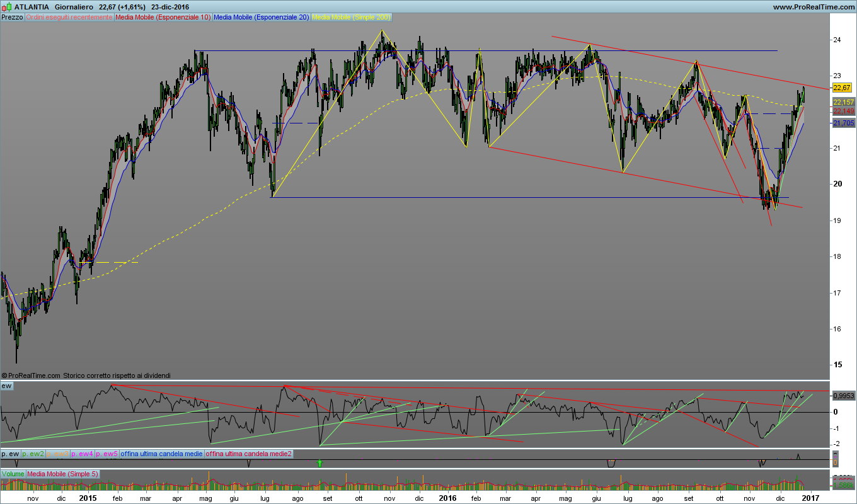This screenshot has width=857, height=504.
Task: Click the green up-arrow signal marker
Action: point(319,463)
